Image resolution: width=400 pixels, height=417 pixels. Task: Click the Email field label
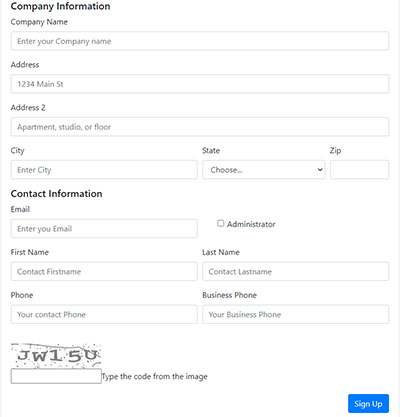tap(20, 209)
